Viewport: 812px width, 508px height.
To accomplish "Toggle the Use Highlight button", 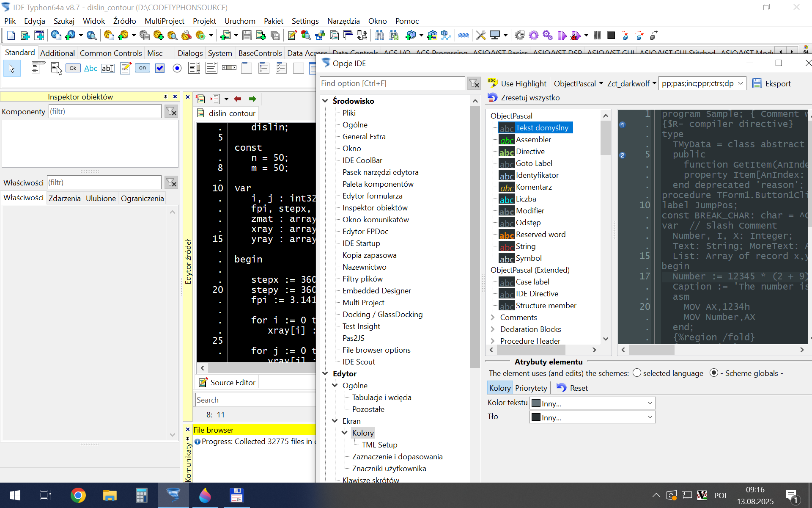I will click(x=517, y=83).
